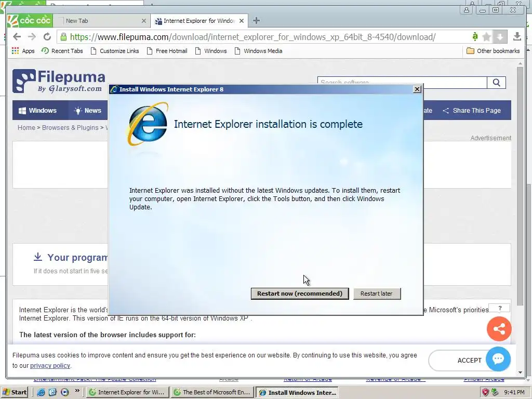The image size is (532, 399).
Task: Follow the Browsers & Plugins breadcrumb link
Action: 70,128
